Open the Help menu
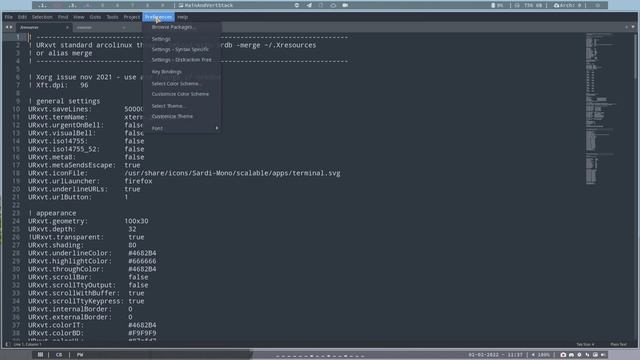 point(182,17)
